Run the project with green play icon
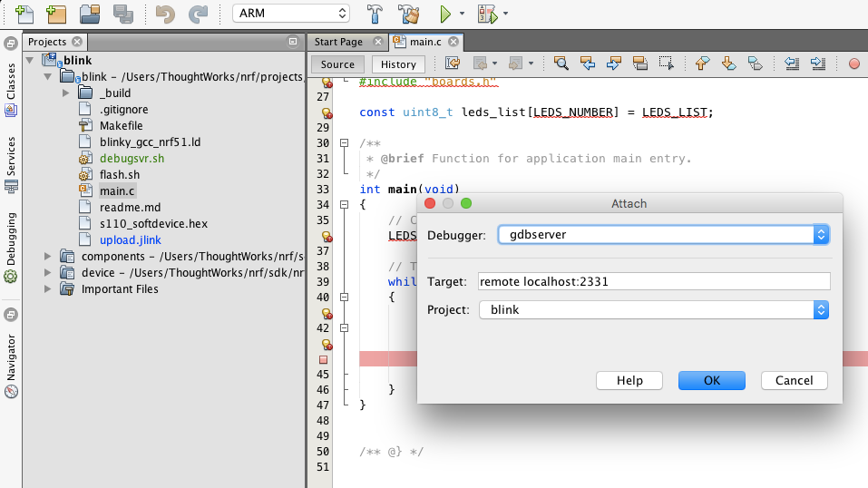Screen dimensions: 868x488 (445, 14)
